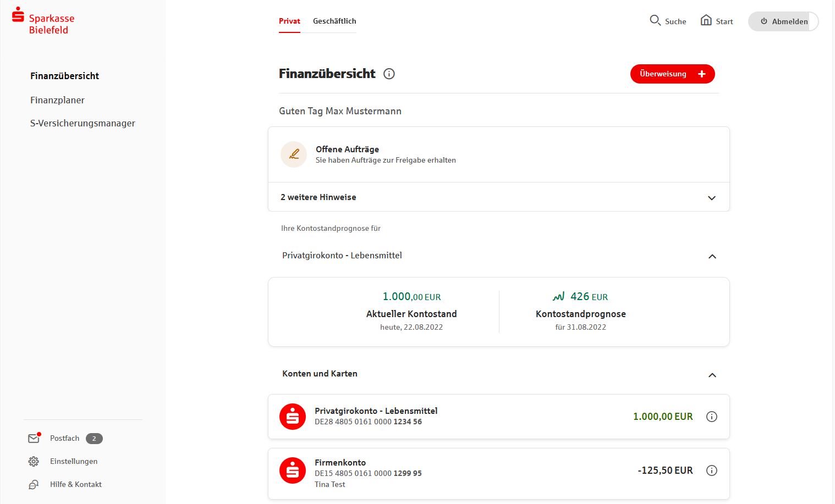Click the Überweisung button
Viewport: 835px width, 504px height.
672,74
